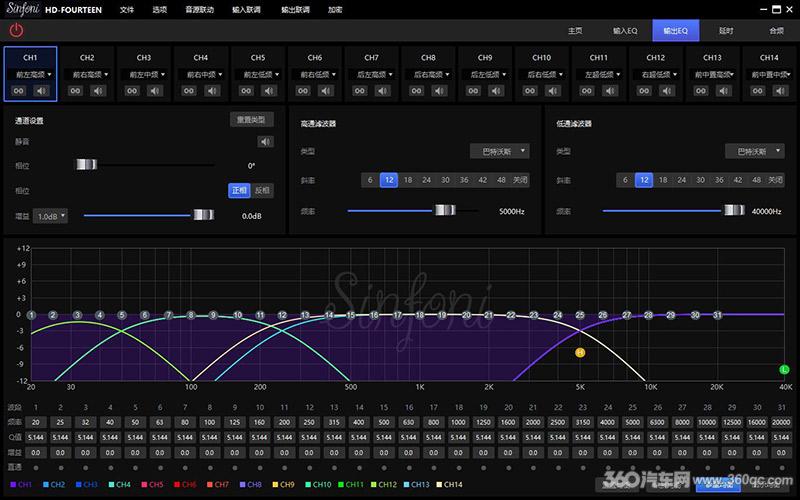Open CH3 前左中频 dropdown
Image resolution: width=800 pixels, height=500 pixels.
[x=144, y=74]
